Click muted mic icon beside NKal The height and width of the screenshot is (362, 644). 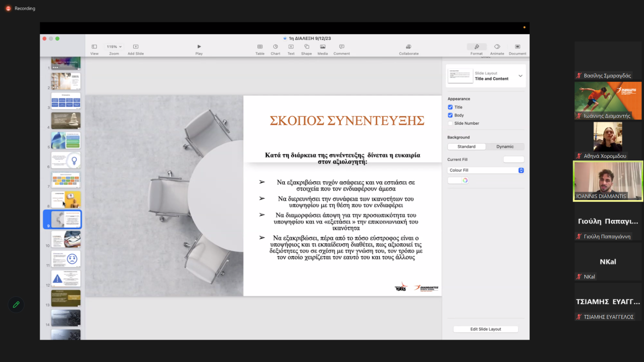579,277
